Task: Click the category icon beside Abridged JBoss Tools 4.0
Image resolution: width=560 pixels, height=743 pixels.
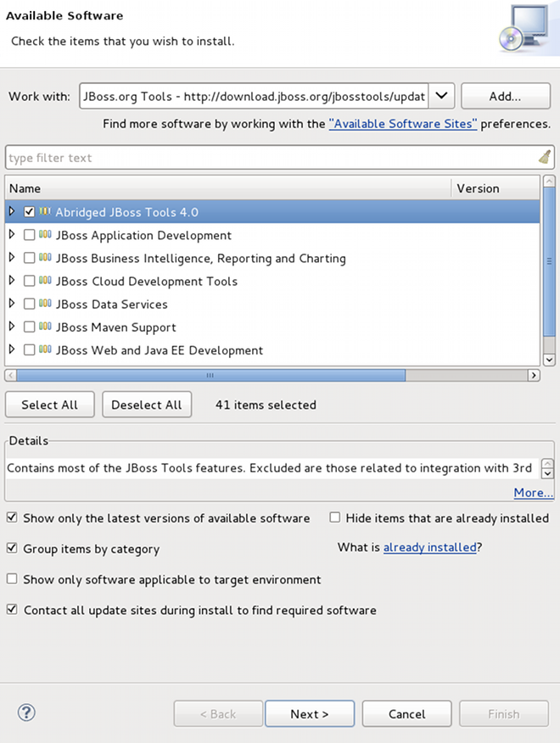Action: click(x=45, y=211)
